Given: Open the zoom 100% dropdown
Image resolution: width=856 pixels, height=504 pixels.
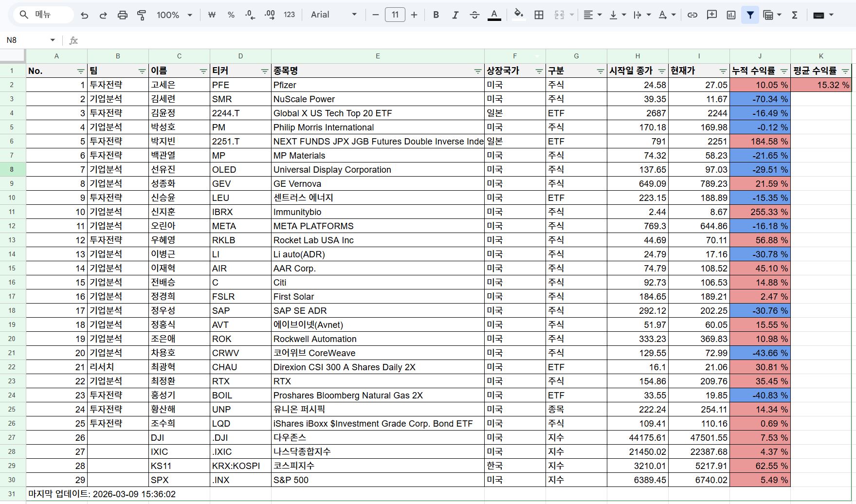Looking at the screenshot, I should point(174,15).
